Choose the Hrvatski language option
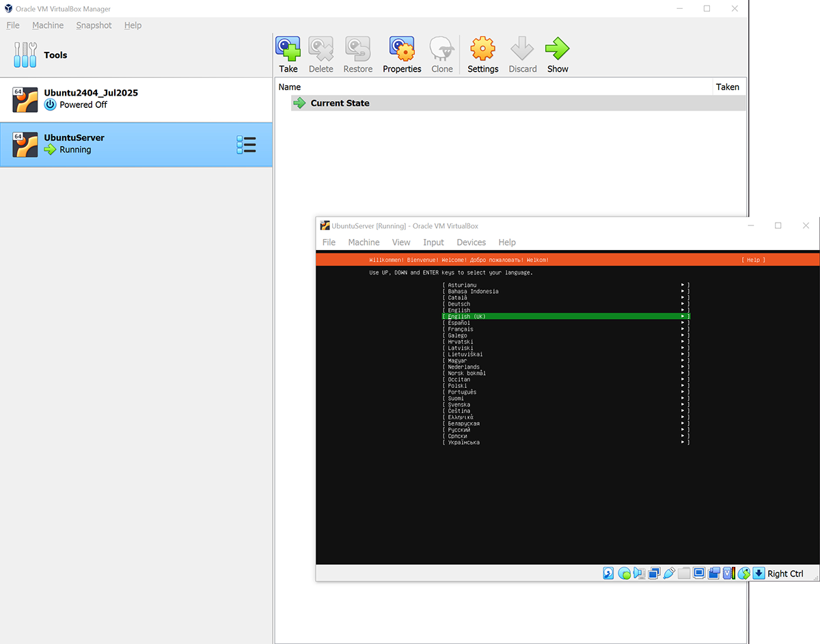 pos(566,341)
